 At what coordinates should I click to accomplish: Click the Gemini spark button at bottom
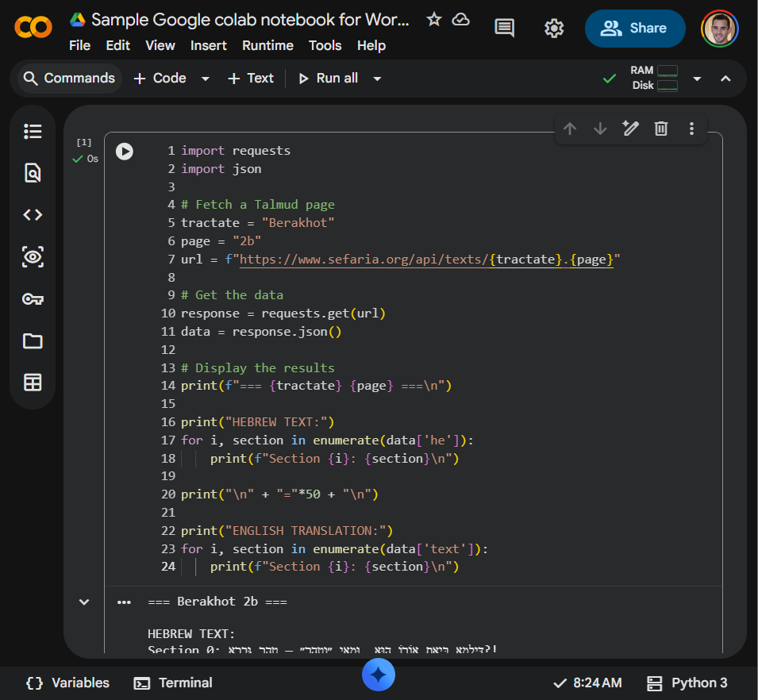pyautogui.click(x=379, y=675)
